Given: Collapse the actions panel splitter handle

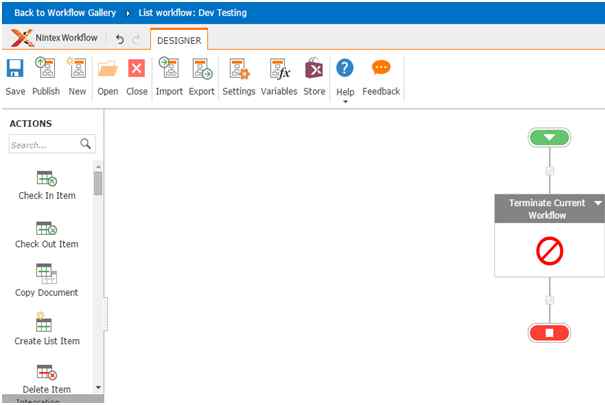Looking at the screenshot, I should click(105, 314).
